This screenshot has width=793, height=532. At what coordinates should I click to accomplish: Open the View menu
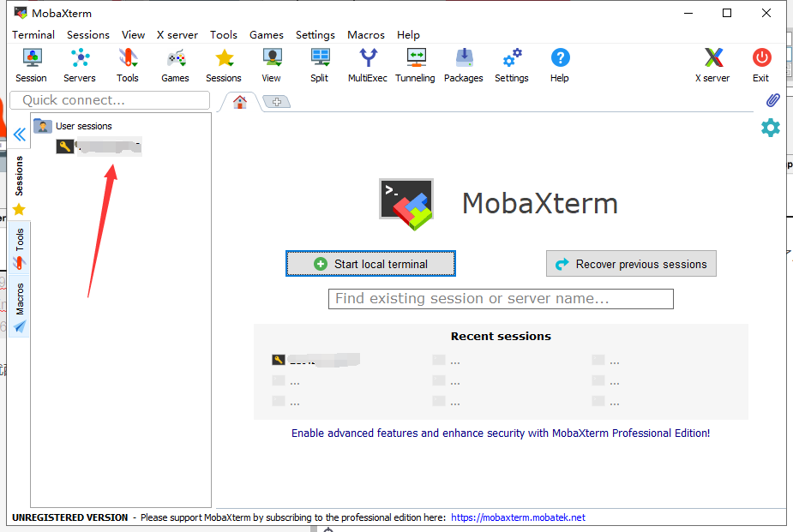(133, 35)
